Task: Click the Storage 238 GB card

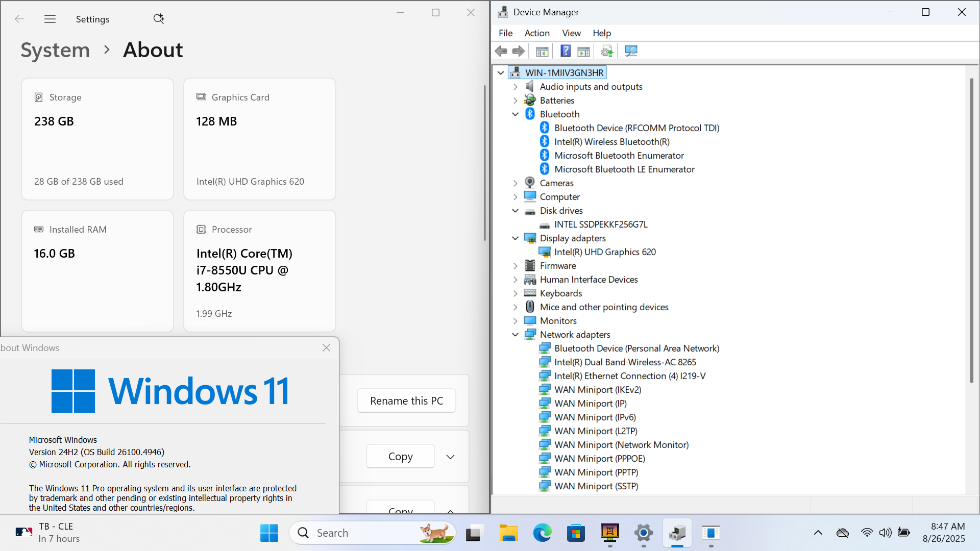Action: coord(97,139)
